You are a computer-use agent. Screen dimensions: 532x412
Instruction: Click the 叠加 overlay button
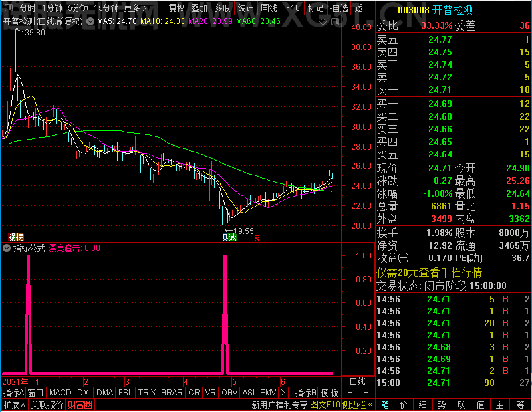tap(199, 8)
